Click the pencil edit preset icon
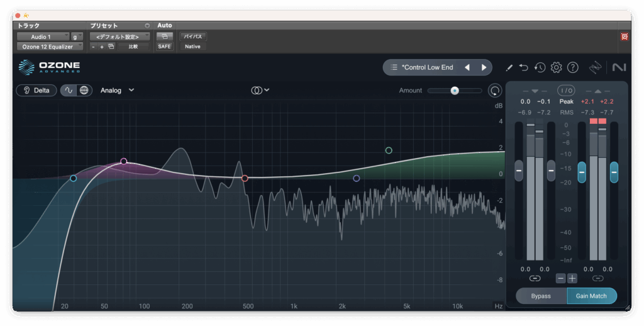This screenshot has height=326, width=644. (509, 67)
